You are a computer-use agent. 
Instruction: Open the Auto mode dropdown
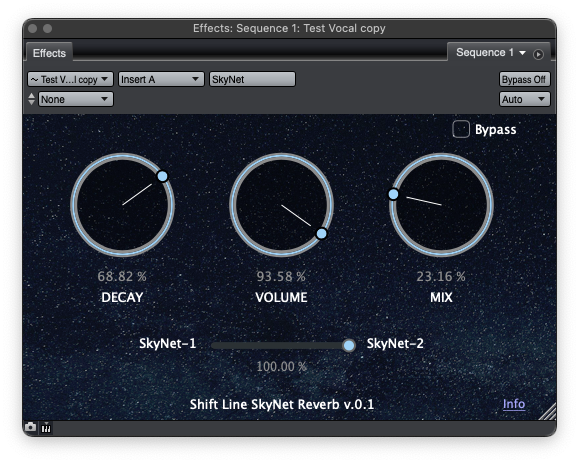524,99
